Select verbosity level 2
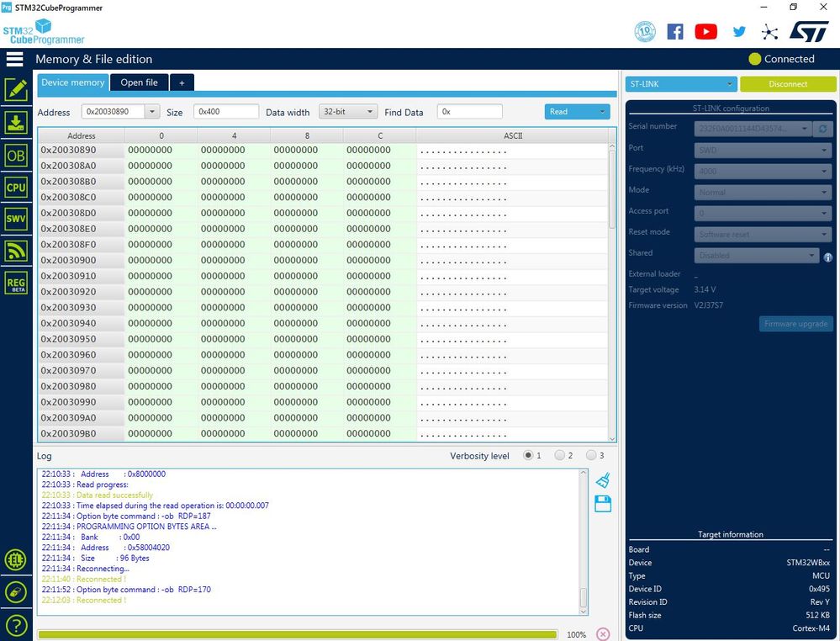This screenshot has width=840, height=641. [x=560, y=456]
